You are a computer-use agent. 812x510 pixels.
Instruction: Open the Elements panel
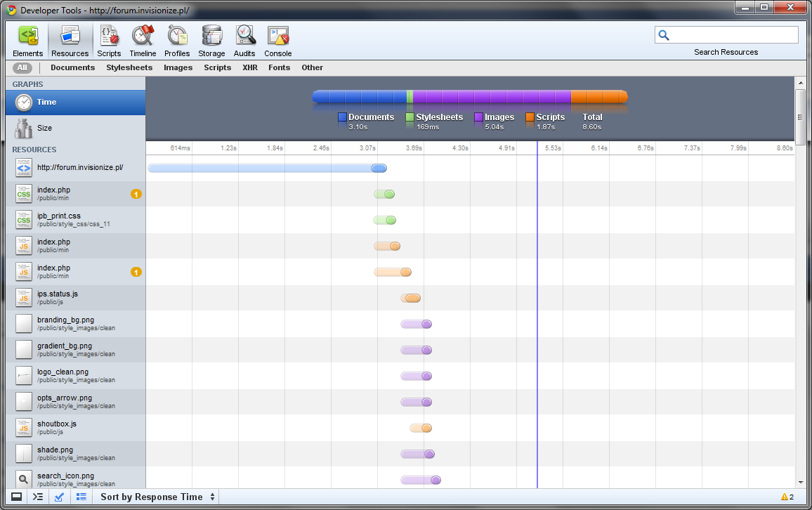28,41
